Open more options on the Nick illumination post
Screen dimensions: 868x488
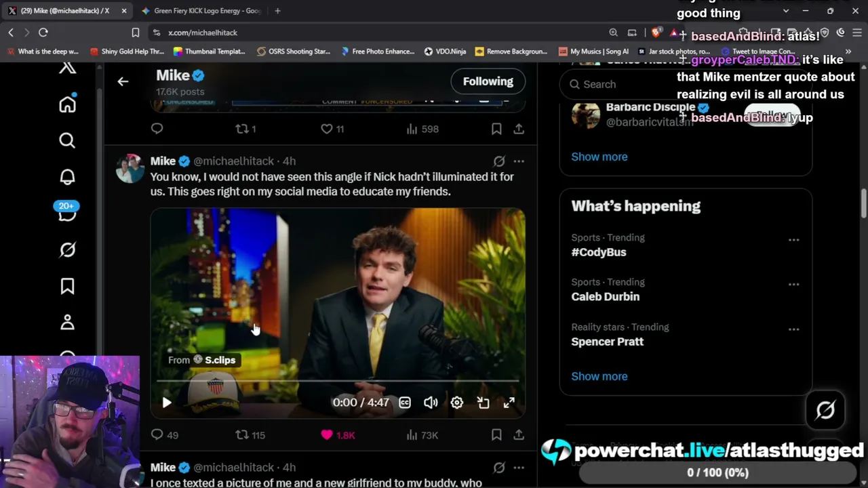(519, 161)
